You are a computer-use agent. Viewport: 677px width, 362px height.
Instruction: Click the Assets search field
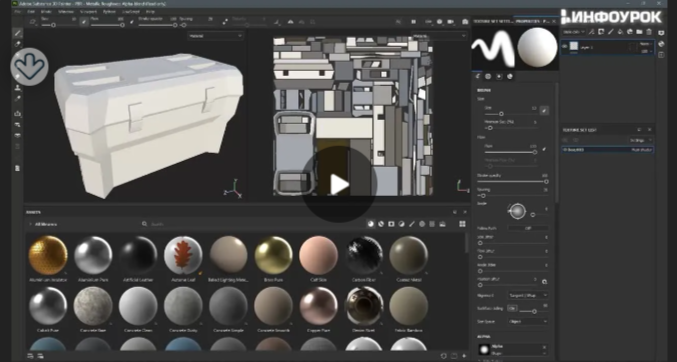pos(253,224)
